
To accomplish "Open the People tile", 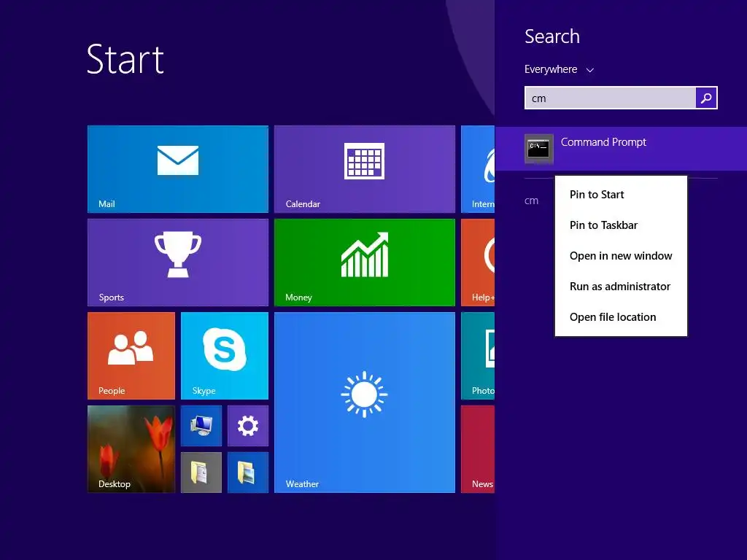I will pos(131,356).
